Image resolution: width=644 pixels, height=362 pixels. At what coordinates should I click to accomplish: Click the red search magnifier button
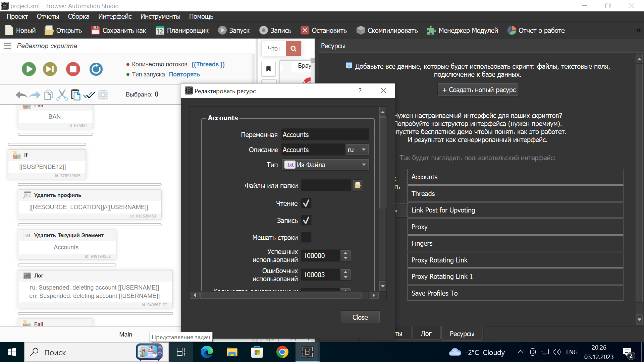pyautogui.click(x=293, y=49)
